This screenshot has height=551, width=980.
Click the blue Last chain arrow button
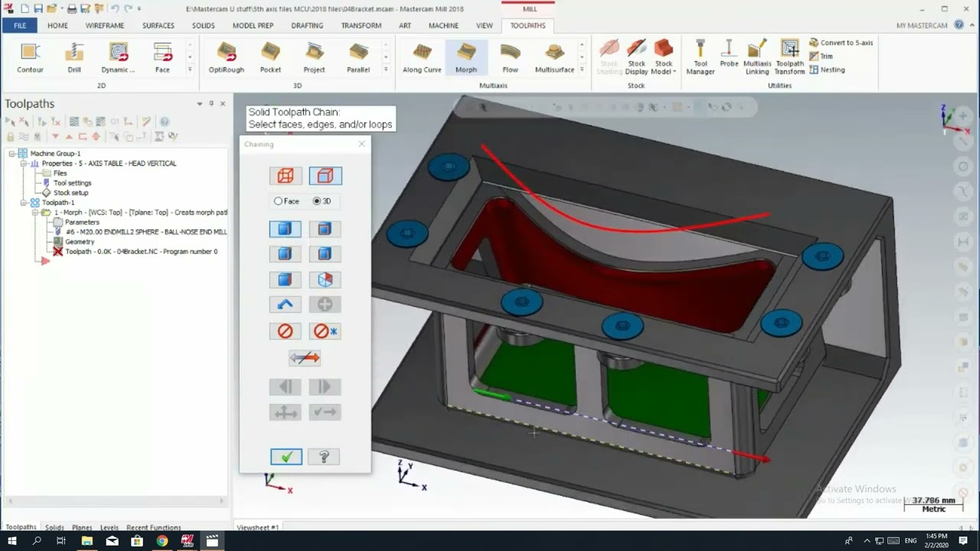(x=286, y=305)
